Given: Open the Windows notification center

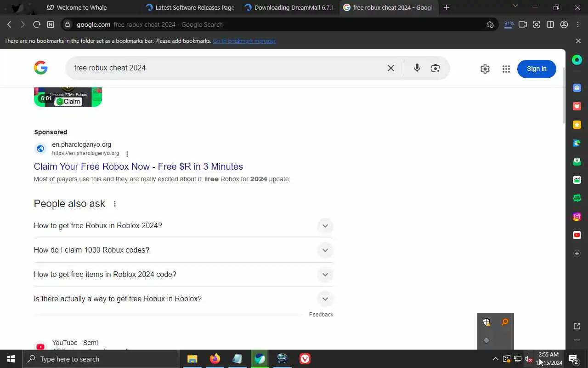Looking at the screenshot, I should (574, 359).
